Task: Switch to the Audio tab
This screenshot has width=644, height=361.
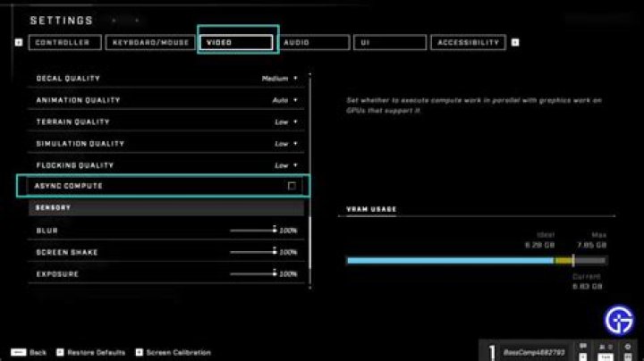Action: pos(313,42)
